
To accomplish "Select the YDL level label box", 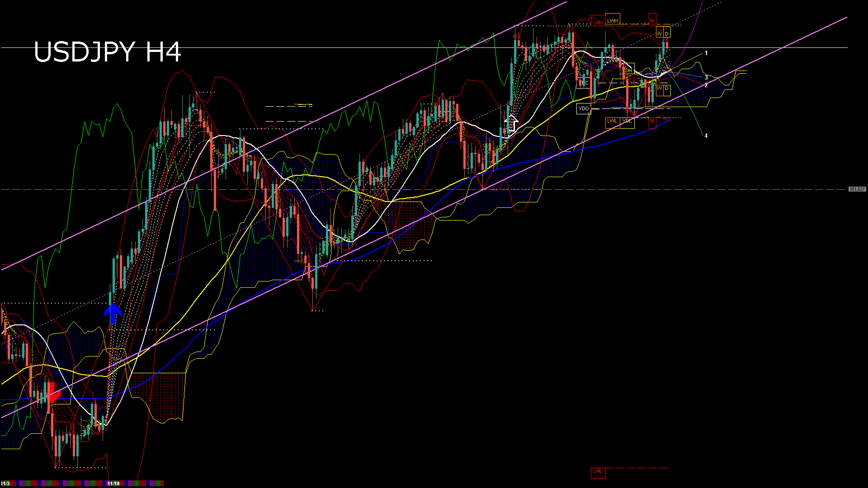I will click(x=627, y=121).
